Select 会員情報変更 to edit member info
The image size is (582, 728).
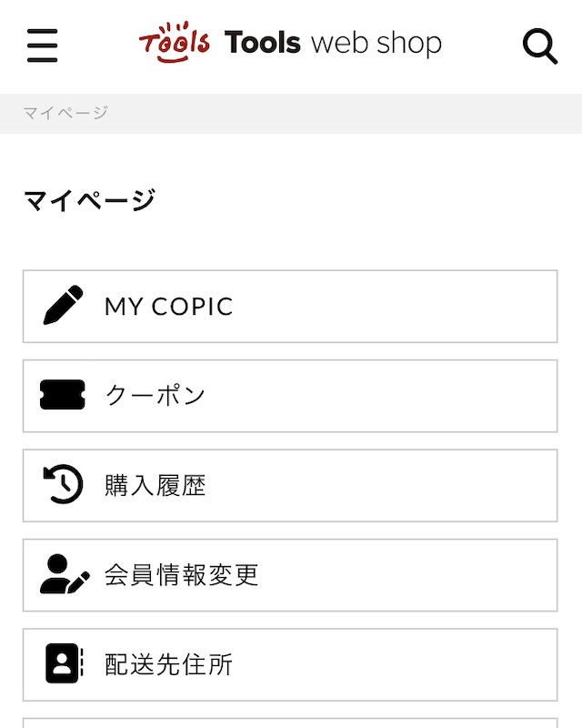click(x=290, y=575)
